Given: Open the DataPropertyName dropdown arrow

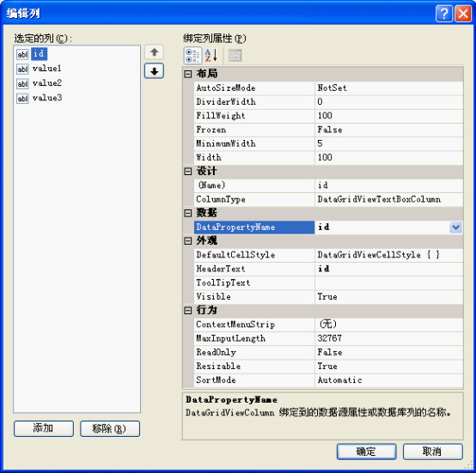Looking at the screenshot, I should coord(456,227).
